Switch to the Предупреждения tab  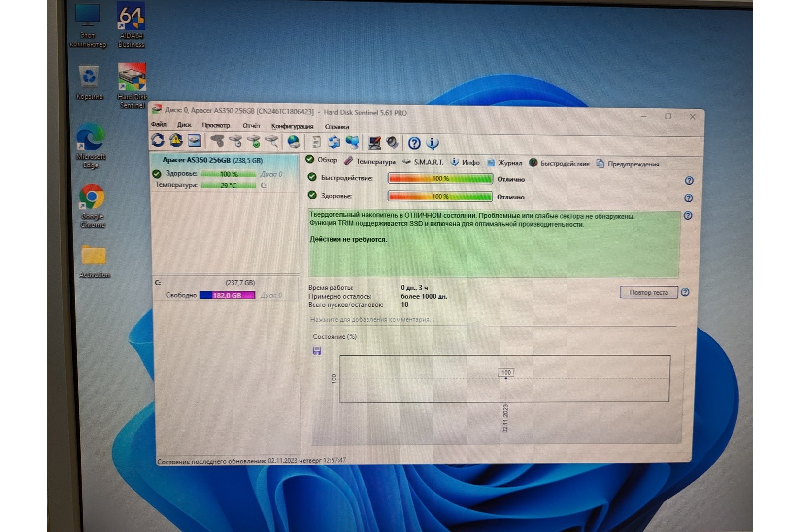pyautogui.click(x=628, y=164)
